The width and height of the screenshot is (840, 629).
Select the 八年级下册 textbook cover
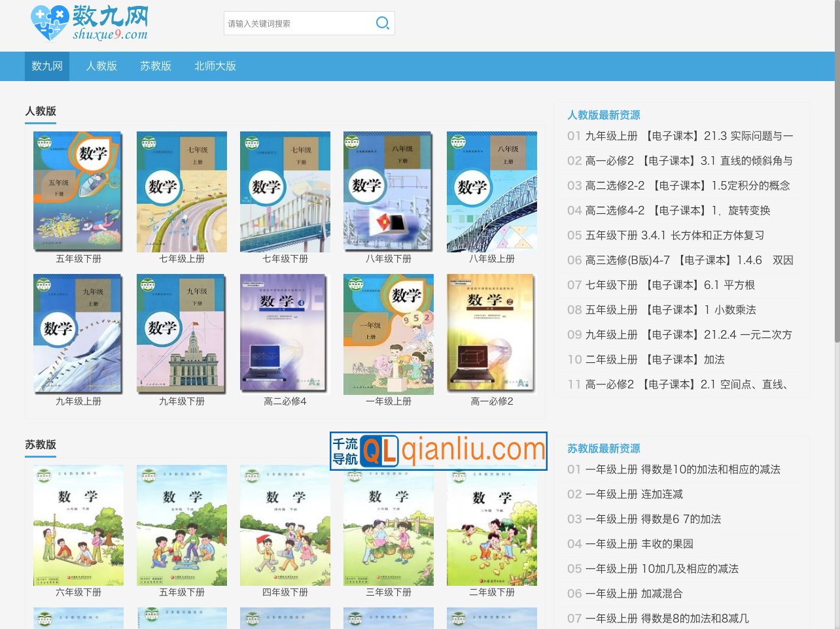point(388,192)
